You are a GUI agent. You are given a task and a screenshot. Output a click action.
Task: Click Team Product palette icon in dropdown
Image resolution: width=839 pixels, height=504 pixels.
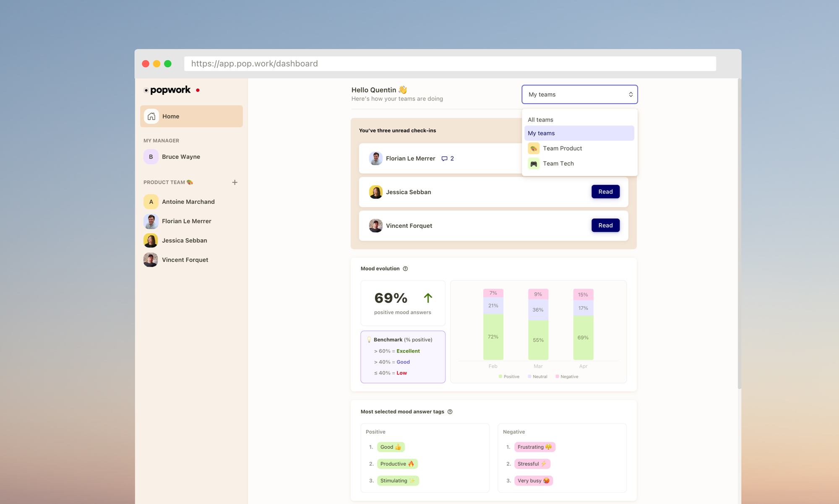coord(534,148)
